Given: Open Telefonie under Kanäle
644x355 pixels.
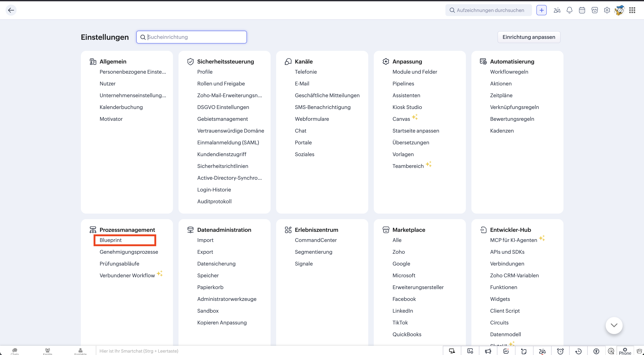Looking at the screenshot, I should pos(306,72).
